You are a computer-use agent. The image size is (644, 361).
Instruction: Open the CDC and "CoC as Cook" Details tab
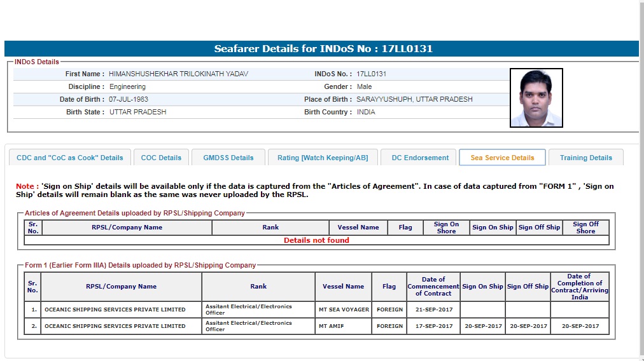click(x=70, y=158)
